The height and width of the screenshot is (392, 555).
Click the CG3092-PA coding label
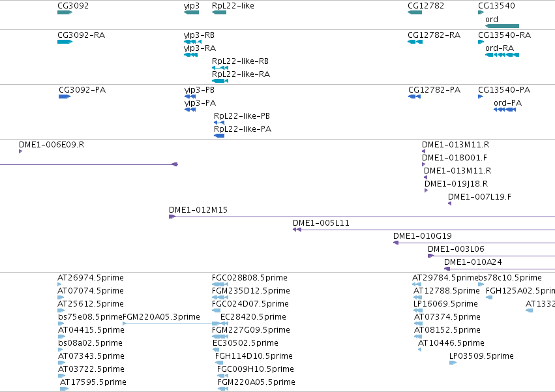point(82,90)
